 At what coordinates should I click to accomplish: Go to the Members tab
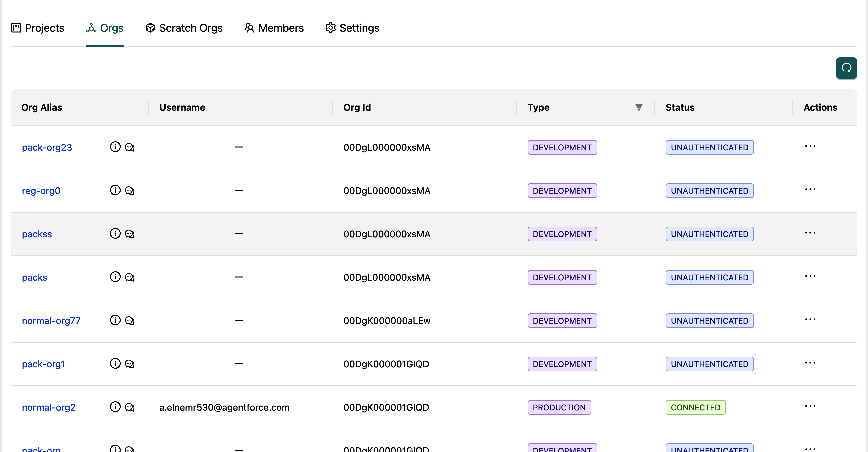[x=274, y=28]
